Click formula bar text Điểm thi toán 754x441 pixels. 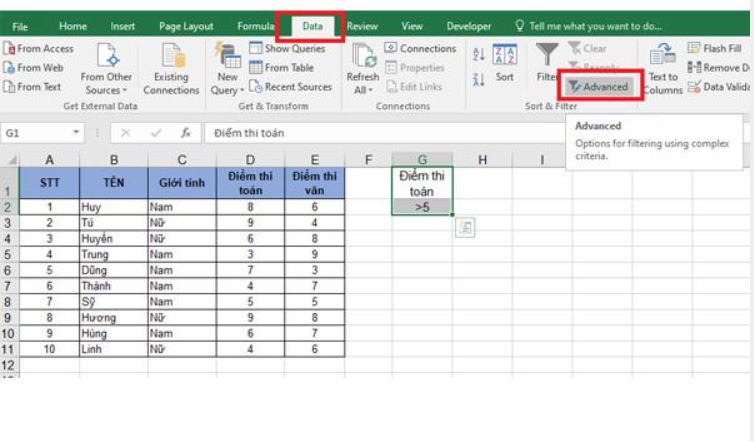(x=249, y=133)
